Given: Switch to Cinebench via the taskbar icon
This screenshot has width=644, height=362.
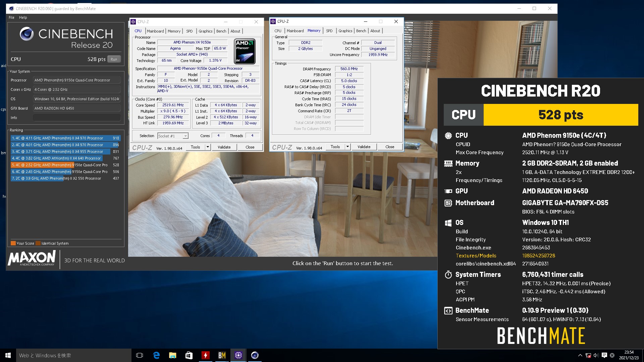Looking at the screenshot, I should coord(255,355).
